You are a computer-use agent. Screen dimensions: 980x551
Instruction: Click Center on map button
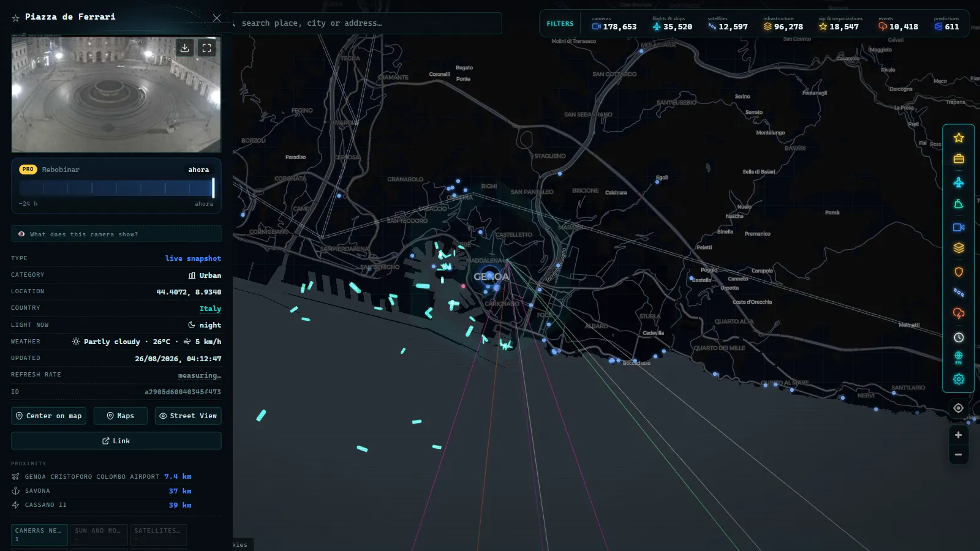(49, 416)
